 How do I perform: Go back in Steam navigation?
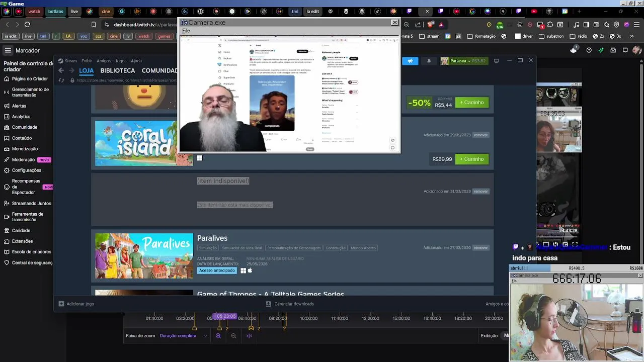pyautogui.click(x=61, y=71)
